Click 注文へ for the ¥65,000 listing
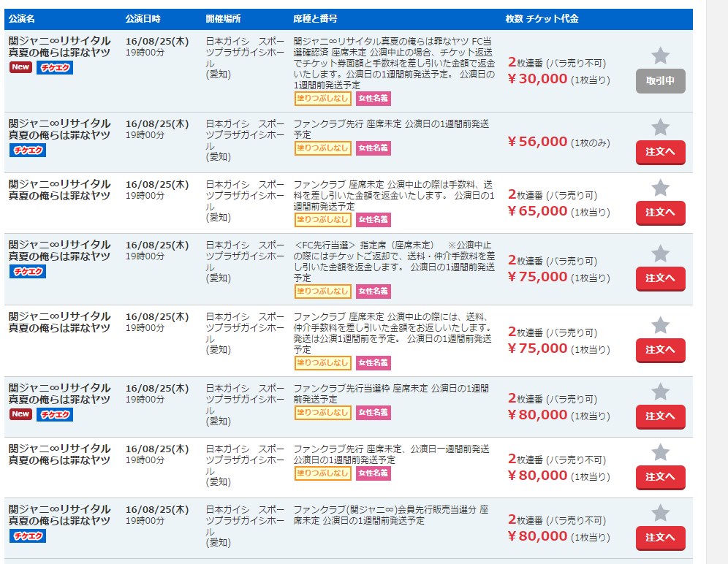The width and height of the screenshot is (728, 564). click(660, 213)
